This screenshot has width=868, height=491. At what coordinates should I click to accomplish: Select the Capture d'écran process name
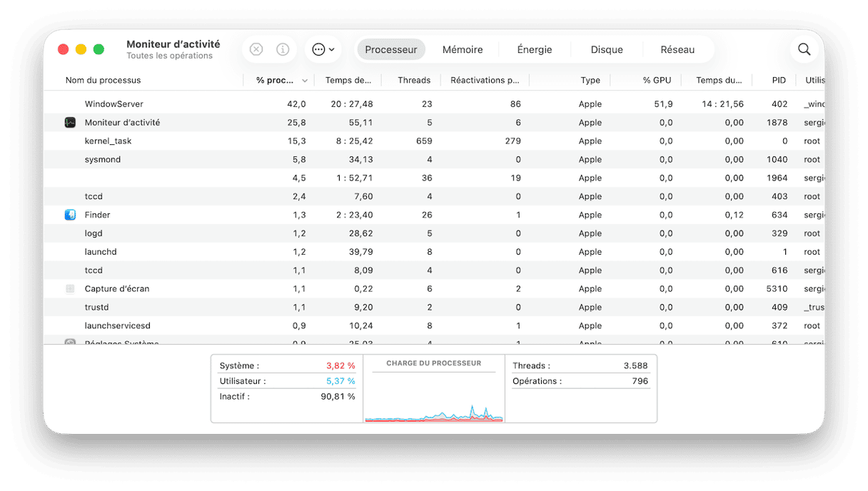pos(117,289)
